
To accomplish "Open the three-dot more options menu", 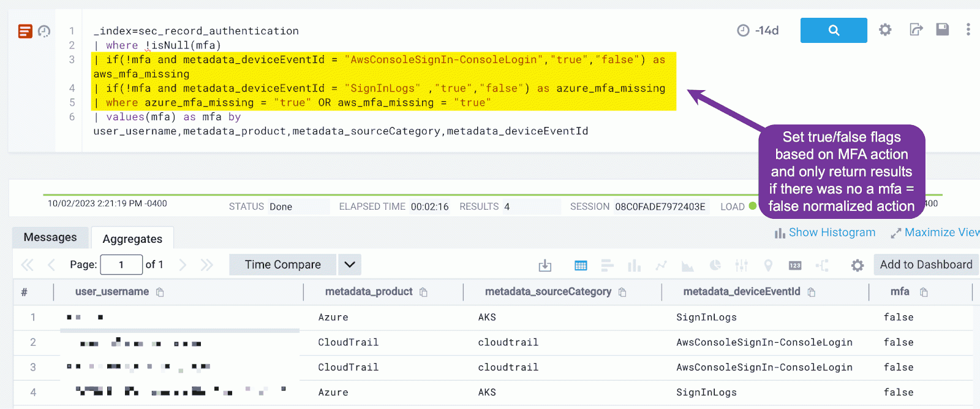I will click(x=968, y=29).
